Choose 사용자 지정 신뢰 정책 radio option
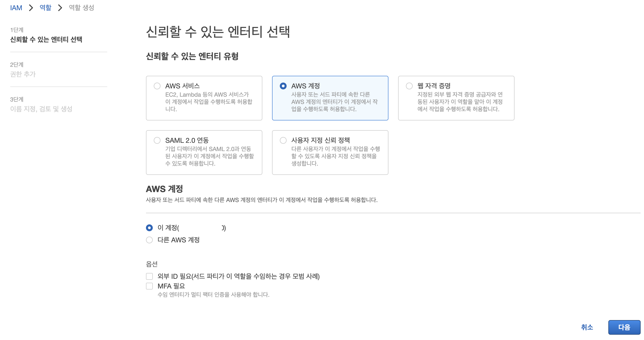Image resolution: width=644 pixels, height=340 pixels. 283,140
